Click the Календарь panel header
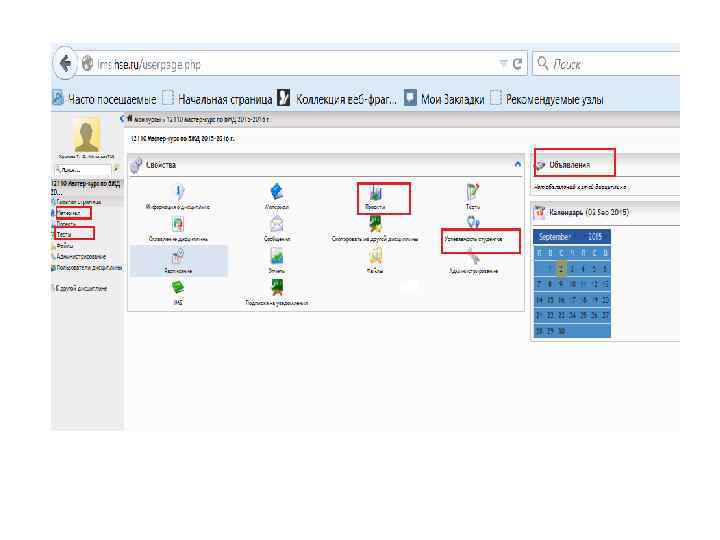The width and height of the screenshot is (720, 540). coord(589,212)
